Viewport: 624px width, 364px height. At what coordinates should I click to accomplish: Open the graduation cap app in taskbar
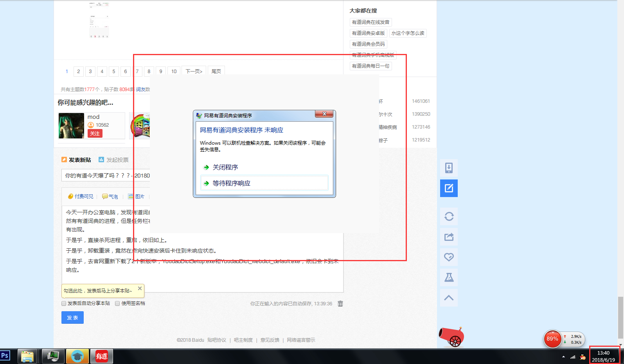coord(77,356)
